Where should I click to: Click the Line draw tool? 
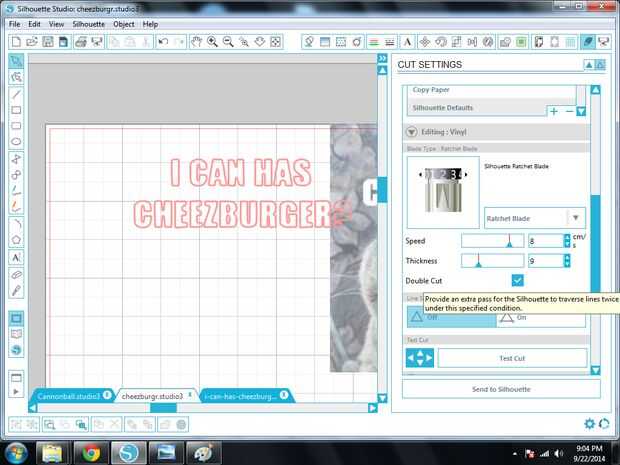point(16,94)
